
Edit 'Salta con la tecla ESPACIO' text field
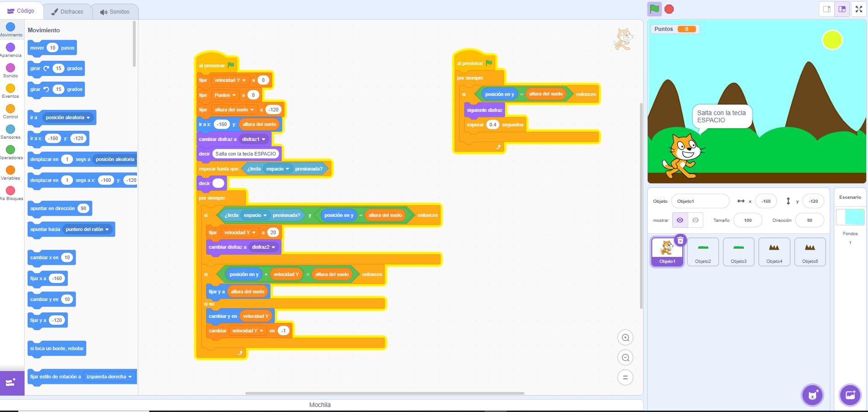pyautogui.click(x=246, y=154)
